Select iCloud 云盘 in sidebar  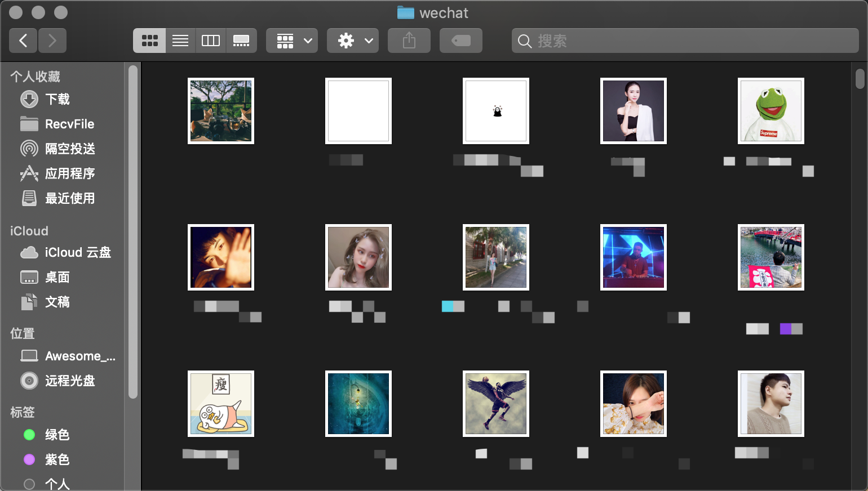tap(78, 252)
